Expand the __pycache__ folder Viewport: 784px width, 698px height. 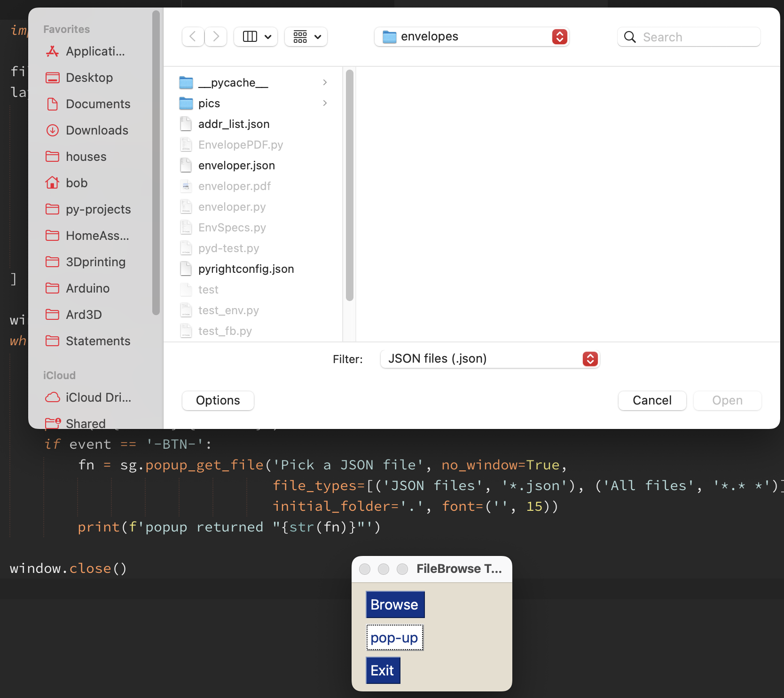(324, 82)
